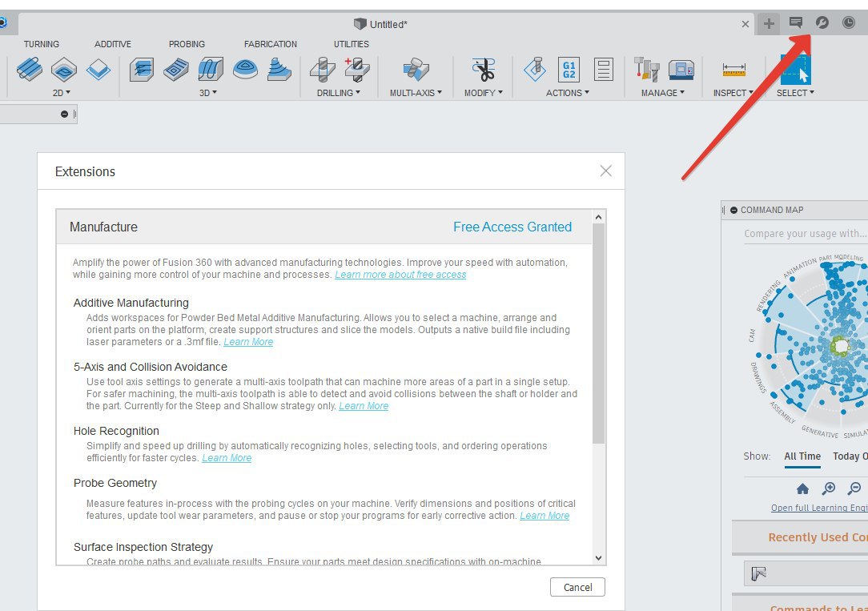Click the 3D Pocket Clearing icon
The width and height of the screenshot is (868, 611).
(176, 70)
